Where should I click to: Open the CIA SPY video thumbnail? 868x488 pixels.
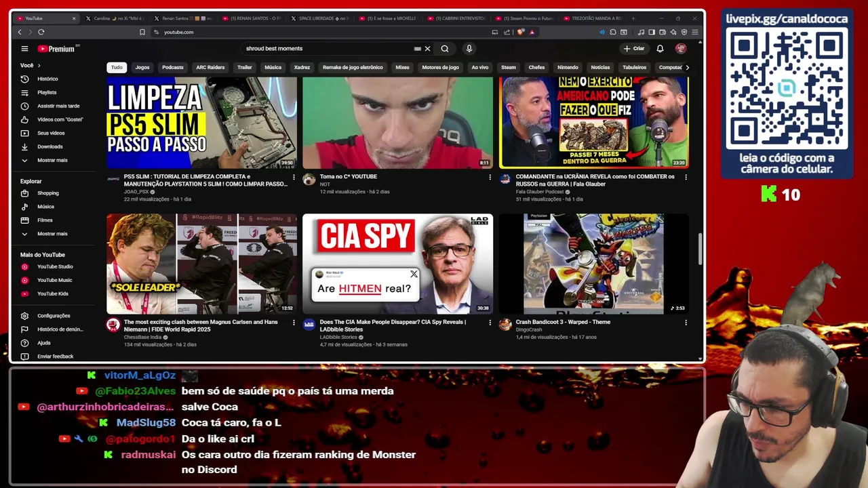coord(397,264)
